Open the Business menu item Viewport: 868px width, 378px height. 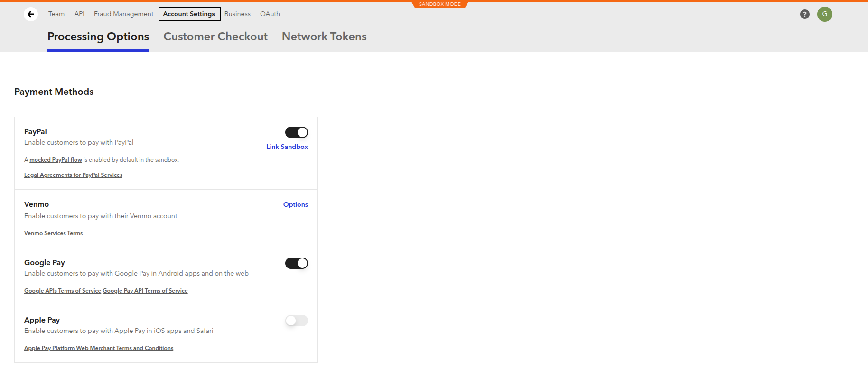coord(237,14)
